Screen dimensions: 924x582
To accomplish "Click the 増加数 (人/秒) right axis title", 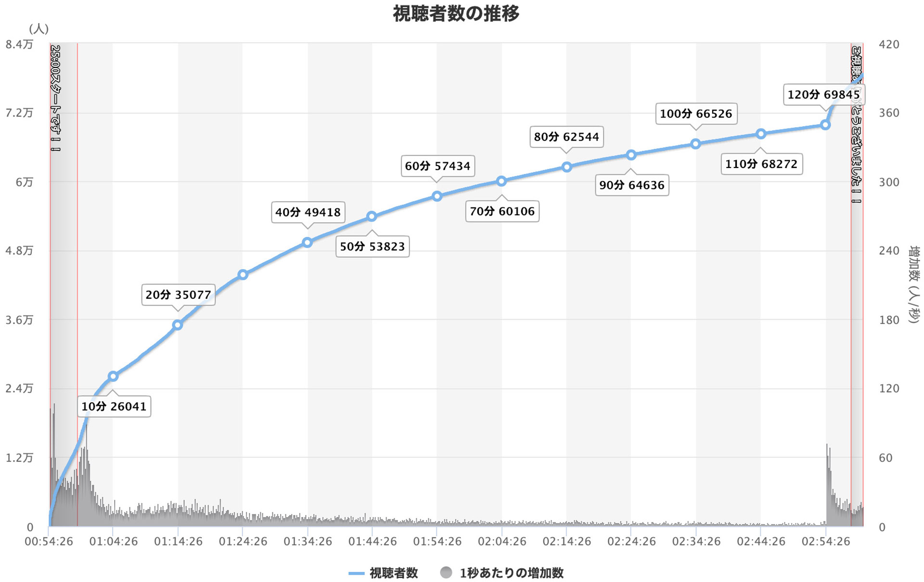I will [913, 284].
